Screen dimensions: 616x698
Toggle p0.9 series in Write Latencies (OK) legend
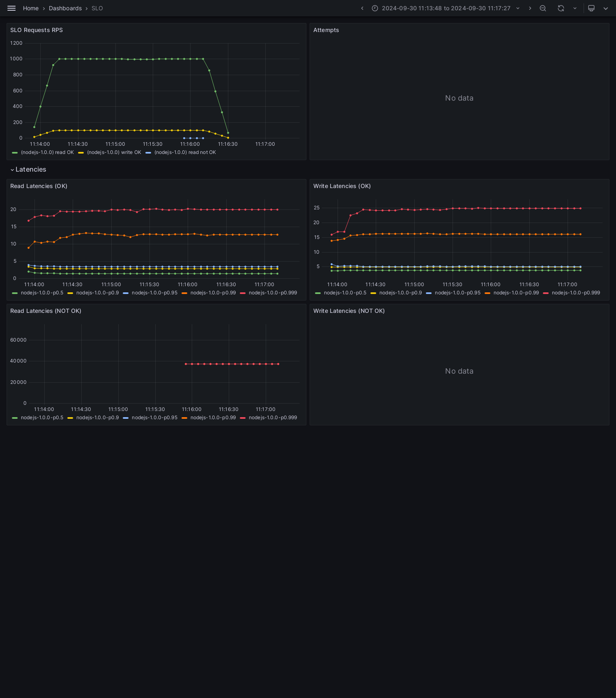(x=400, y=293)
